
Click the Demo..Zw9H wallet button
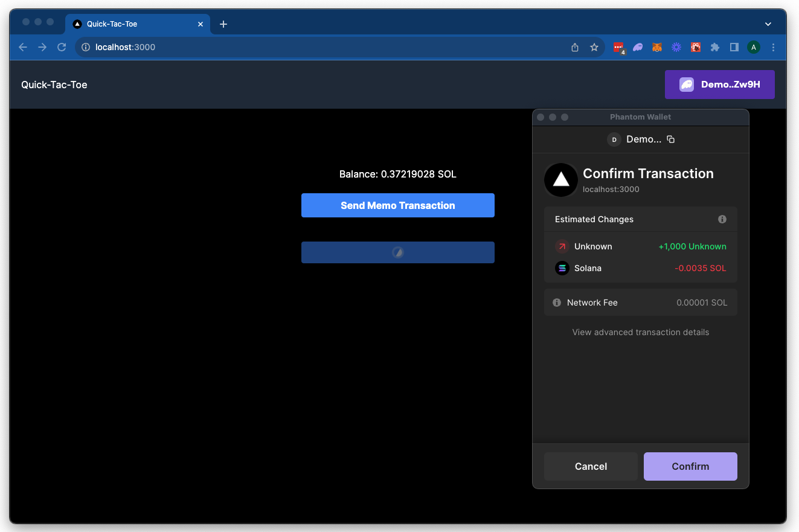coord(720,85)
